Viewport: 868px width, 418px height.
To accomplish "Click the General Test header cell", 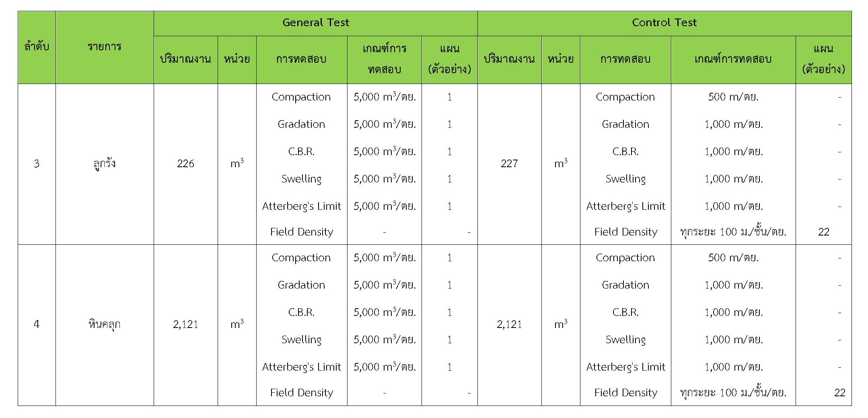I will click(x=316, y=23).
